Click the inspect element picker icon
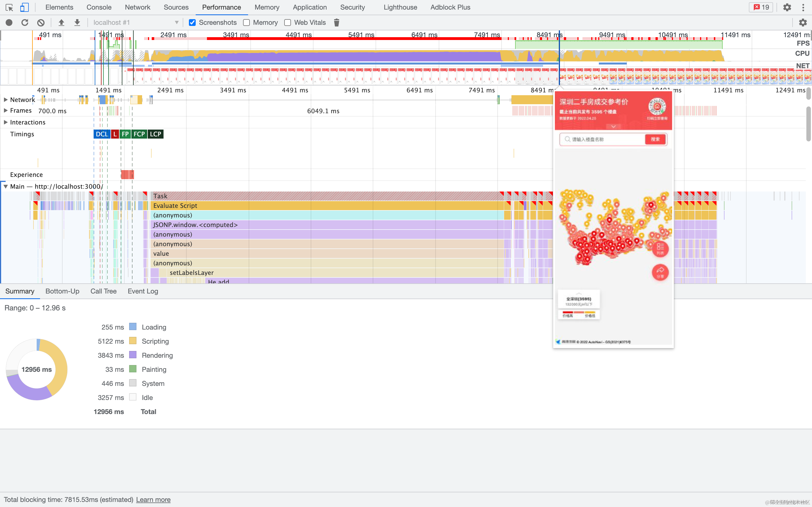This screenshot has height=507, width=812. click(x=9, y=7)
